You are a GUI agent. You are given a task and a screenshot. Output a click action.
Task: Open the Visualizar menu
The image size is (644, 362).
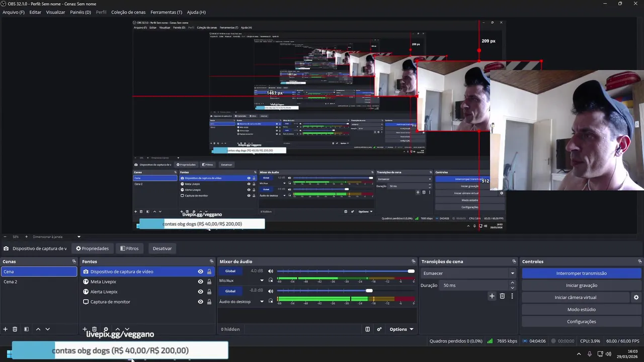click(x=55, y=12)
